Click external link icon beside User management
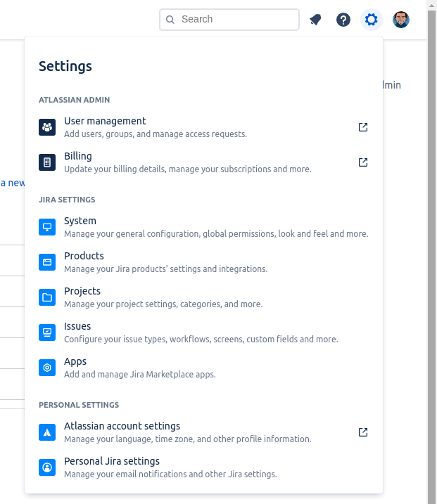This screenshot has height=504, width=437. click(x=363, y=127)
